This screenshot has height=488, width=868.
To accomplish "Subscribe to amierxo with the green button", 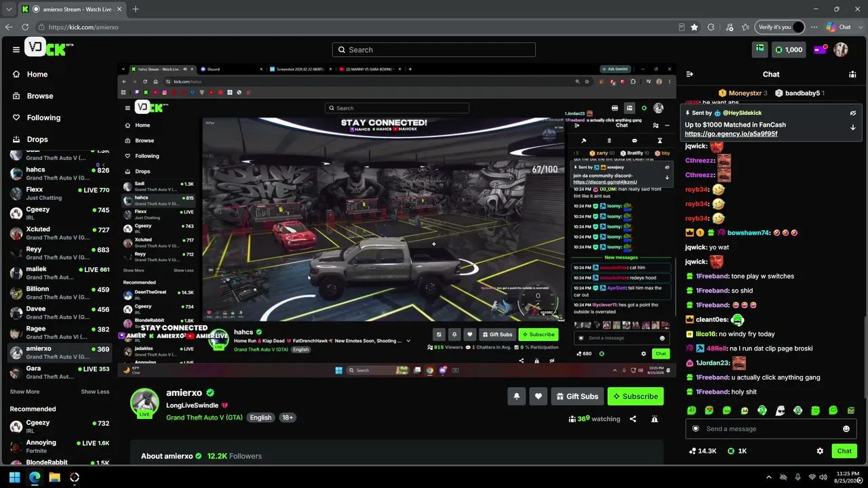I will [635, 396].
